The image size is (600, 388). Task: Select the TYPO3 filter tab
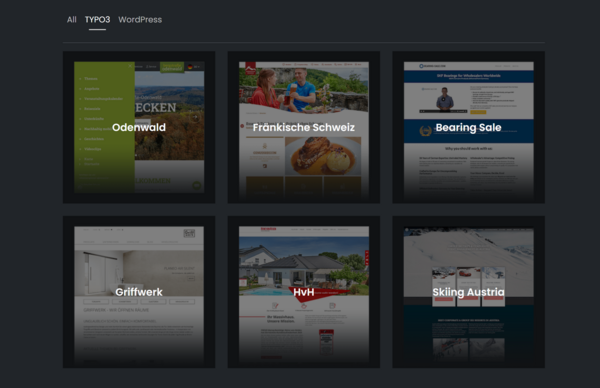click(x=97, y=20)
